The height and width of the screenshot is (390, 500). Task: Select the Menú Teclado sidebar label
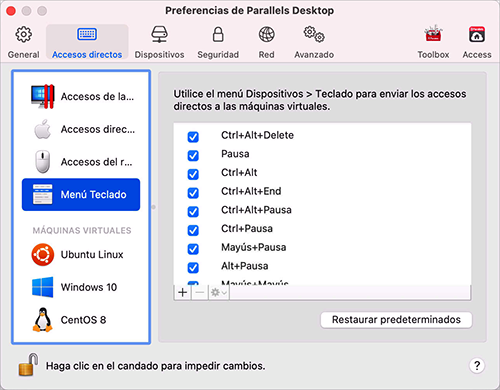[93, 194]
